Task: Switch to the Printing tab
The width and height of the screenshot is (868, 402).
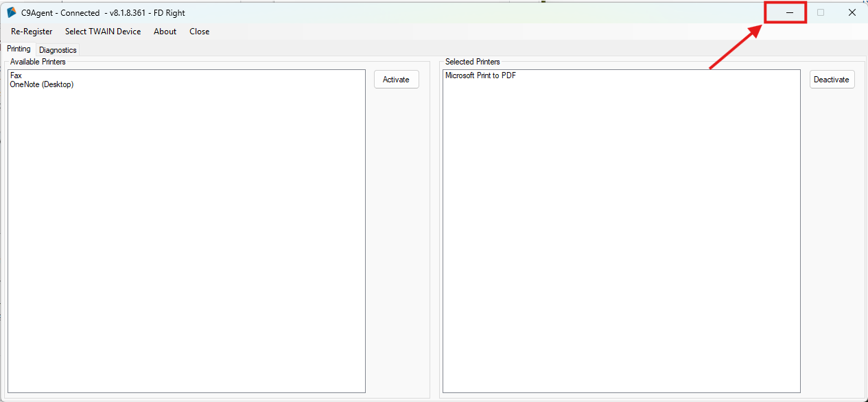Action: [19, 49]
